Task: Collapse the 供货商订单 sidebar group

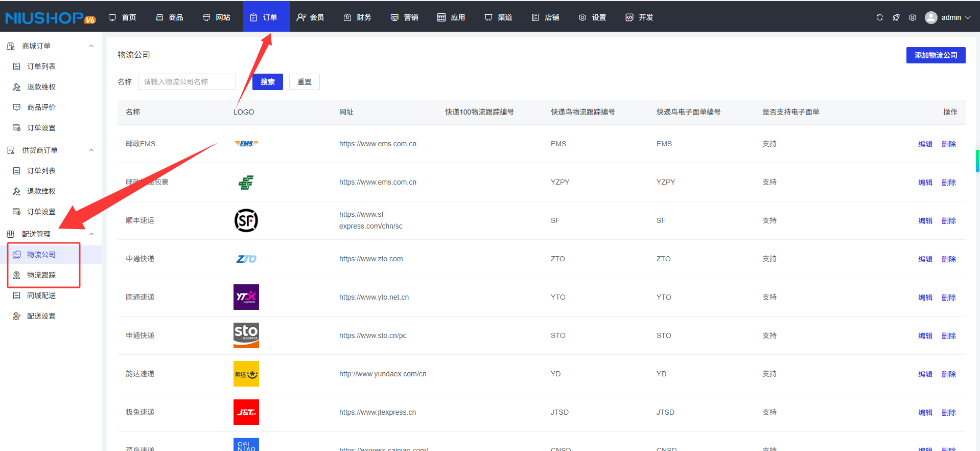Action: click(91, 150)
